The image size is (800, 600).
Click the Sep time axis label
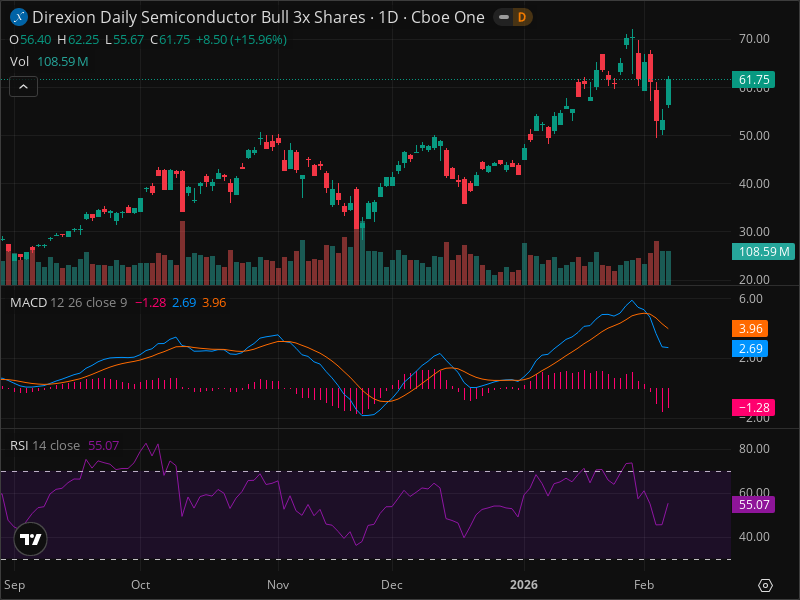pos(14,585)
